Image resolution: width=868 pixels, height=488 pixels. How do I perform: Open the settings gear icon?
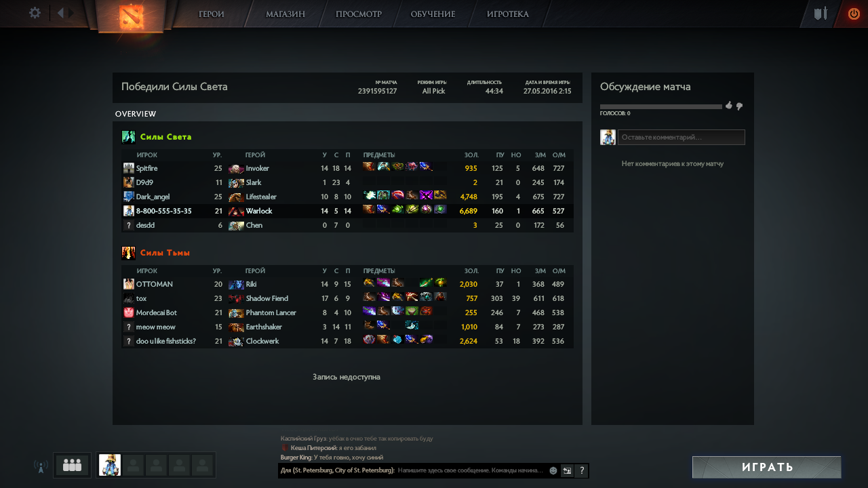coord(35,13)
